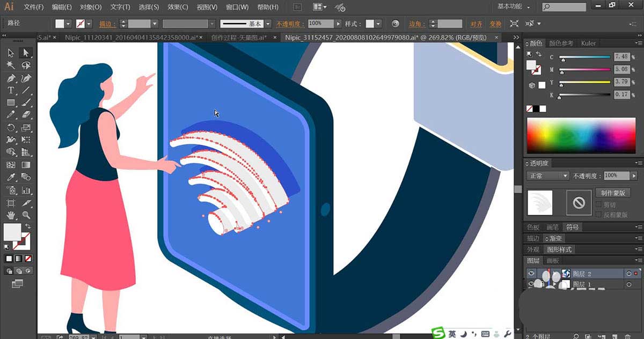Image resolution: width=644 pixels, height=339 pixels.
Task: Select the Type tool
Action: pos(11,91)
